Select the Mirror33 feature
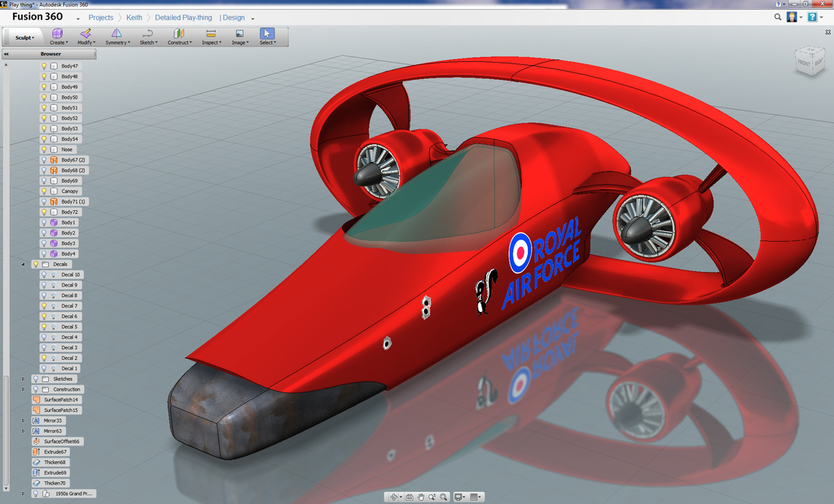 pyautogui.click(x=48, y=420)
